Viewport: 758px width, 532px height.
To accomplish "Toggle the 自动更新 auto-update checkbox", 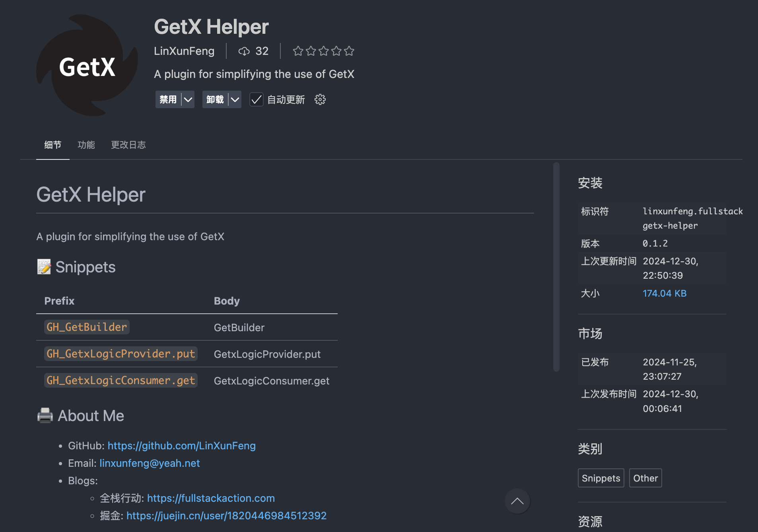I will point(257,99).
